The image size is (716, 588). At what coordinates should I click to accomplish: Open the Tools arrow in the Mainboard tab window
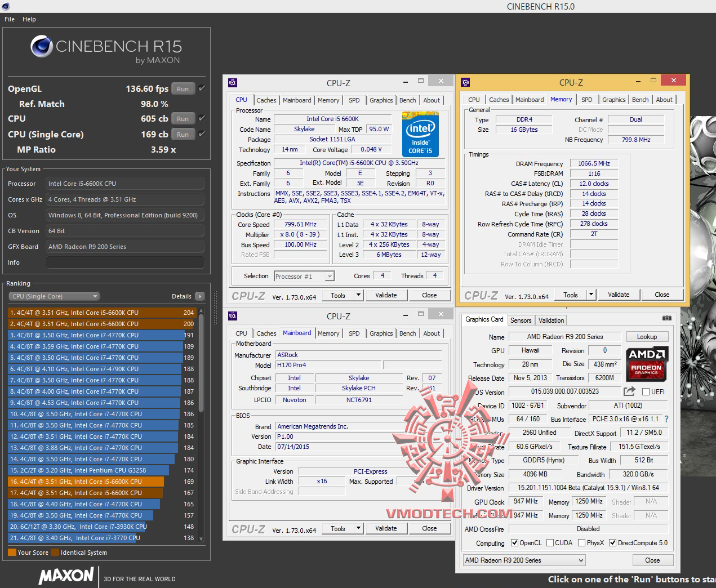358,528
